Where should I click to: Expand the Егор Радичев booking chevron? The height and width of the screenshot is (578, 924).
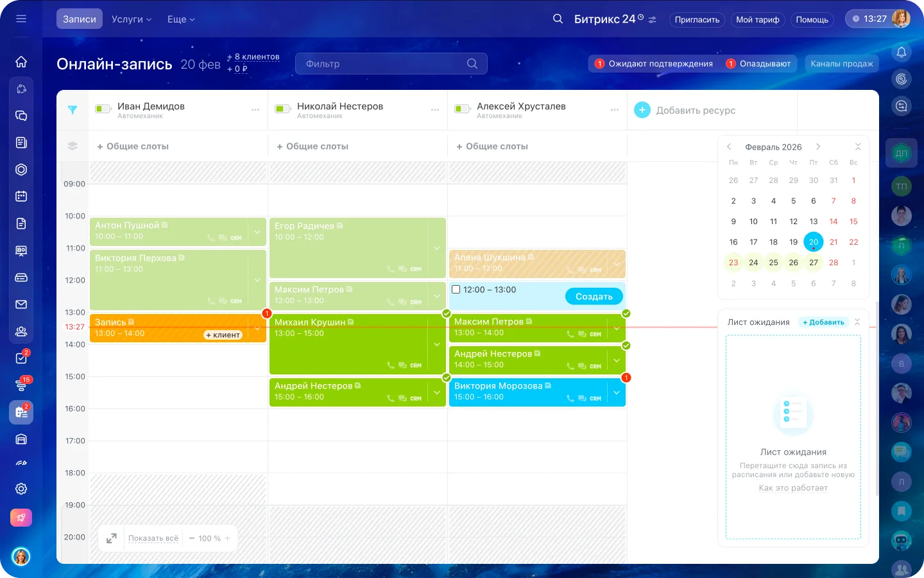point(437,249)
